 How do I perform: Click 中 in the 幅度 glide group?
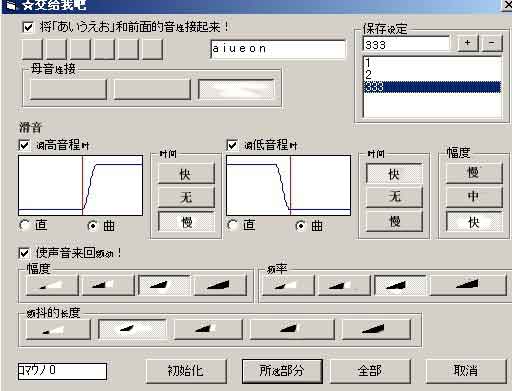point(474,197)
